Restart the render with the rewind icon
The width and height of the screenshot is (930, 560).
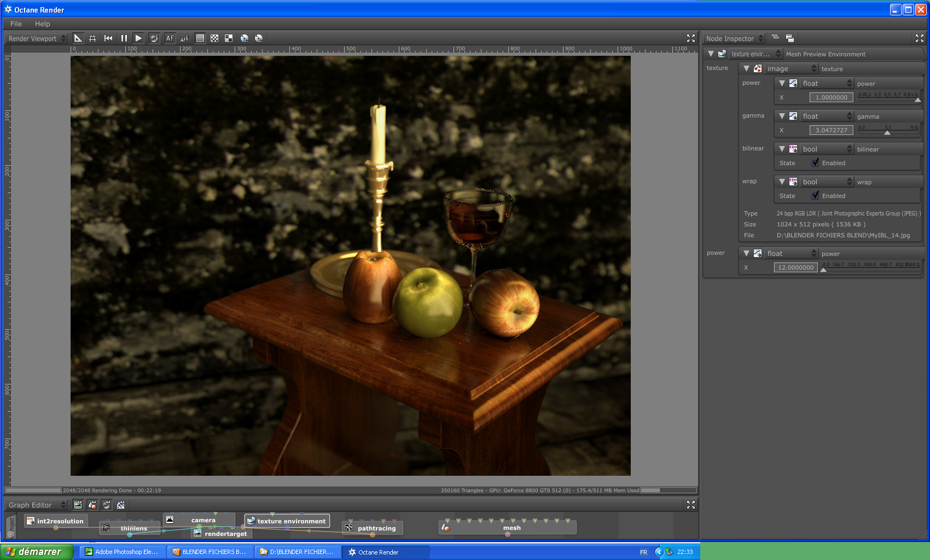(108, 38)
